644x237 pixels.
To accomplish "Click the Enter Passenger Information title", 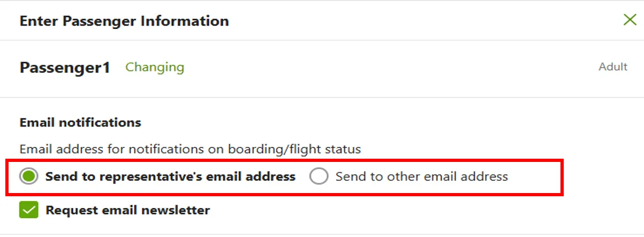I will click(124, 21).
